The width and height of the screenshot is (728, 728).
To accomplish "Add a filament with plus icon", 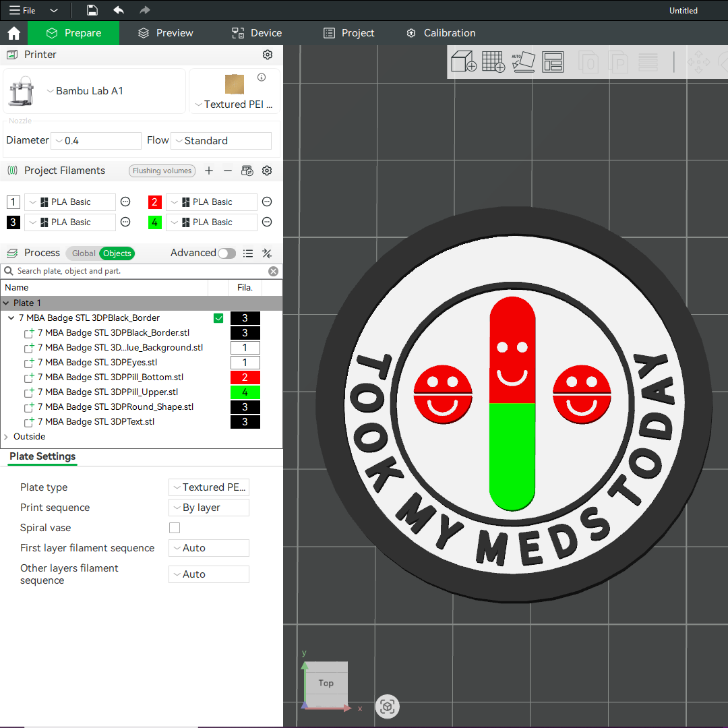I will click(209, 171).
